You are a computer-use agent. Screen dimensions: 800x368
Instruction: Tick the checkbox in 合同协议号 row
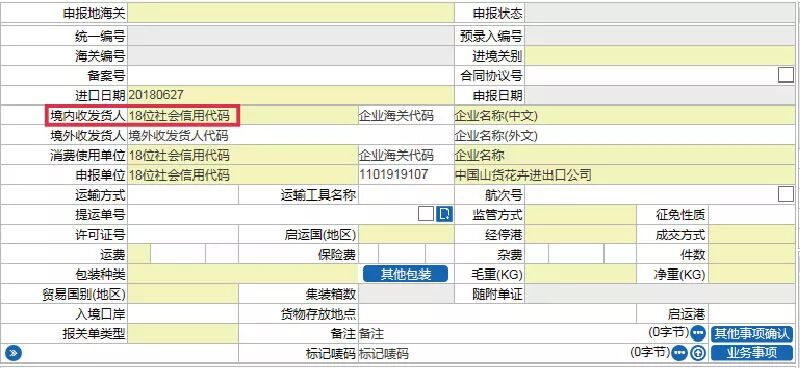[x=786, y=75]
